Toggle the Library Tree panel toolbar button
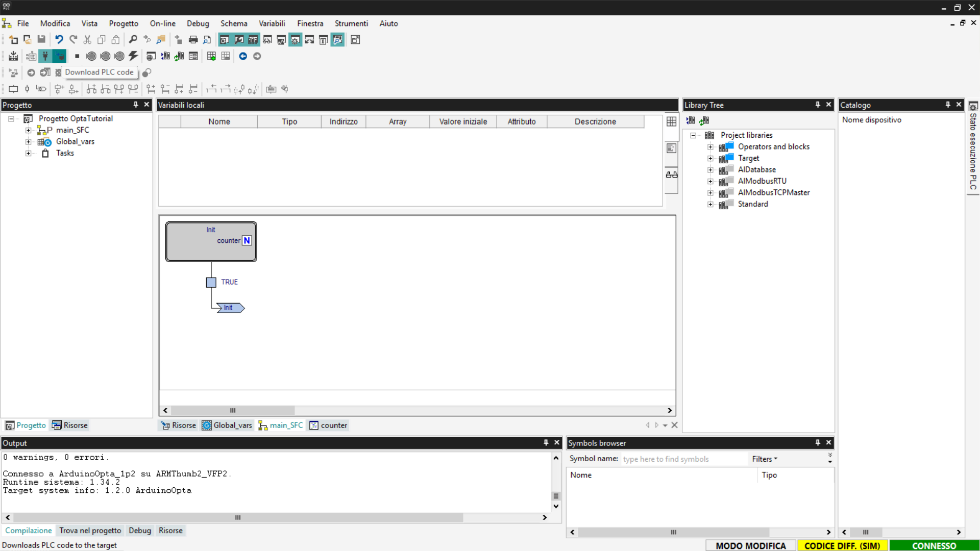This screenshot has width=980, height=551. 253,40
